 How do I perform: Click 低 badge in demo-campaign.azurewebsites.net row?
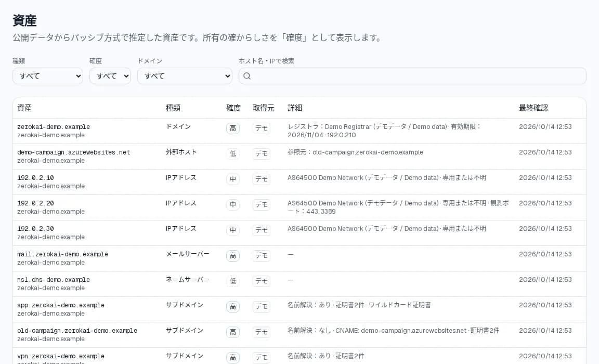coord(232,154)
